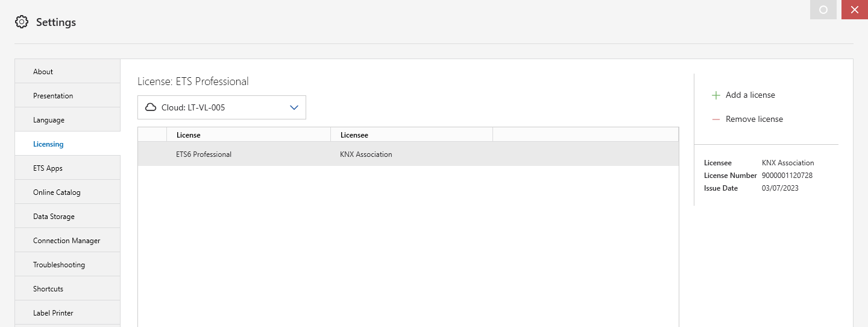868x327 pixels.
Task: Click the Add a license link
Action: click(x=750, y=95)
